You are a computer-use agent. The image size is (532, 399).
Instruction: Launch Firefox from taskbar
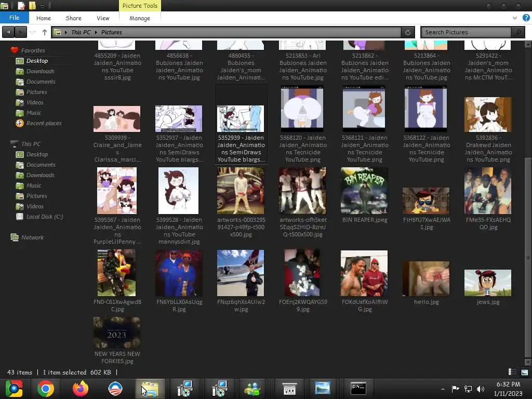(81, 389)
